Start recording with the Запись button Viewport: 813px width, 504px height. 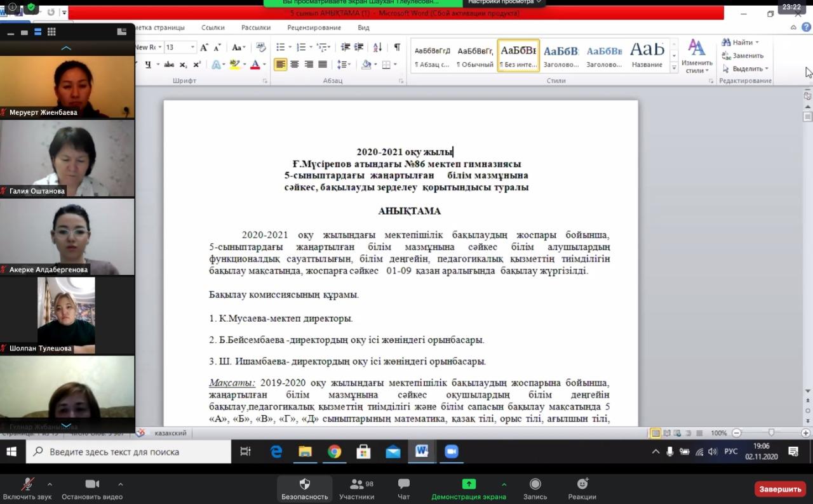pyautogui.click(x=535, y=489)
